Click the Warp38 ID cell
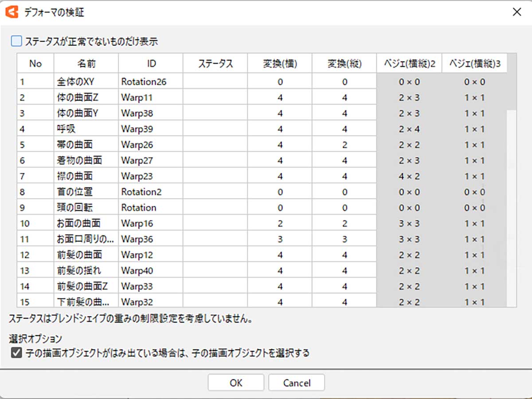532x399 pixels. point(151,113)
